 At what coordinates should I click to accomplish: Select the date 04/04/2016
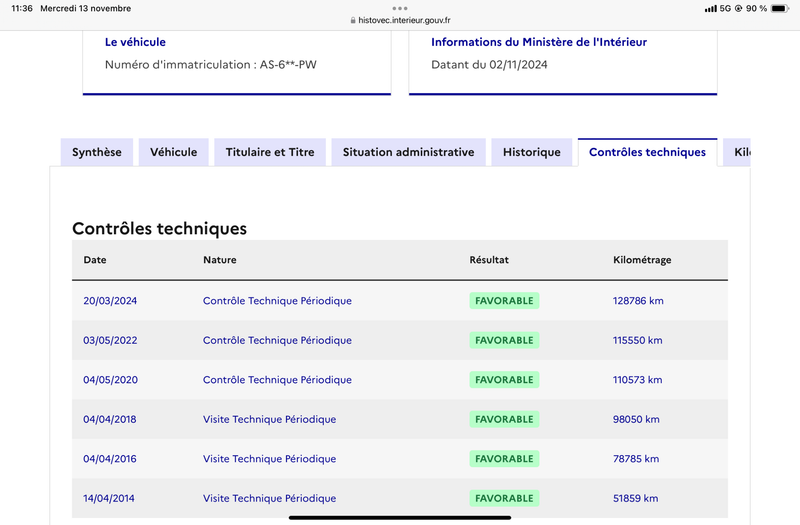click(110, 459)
